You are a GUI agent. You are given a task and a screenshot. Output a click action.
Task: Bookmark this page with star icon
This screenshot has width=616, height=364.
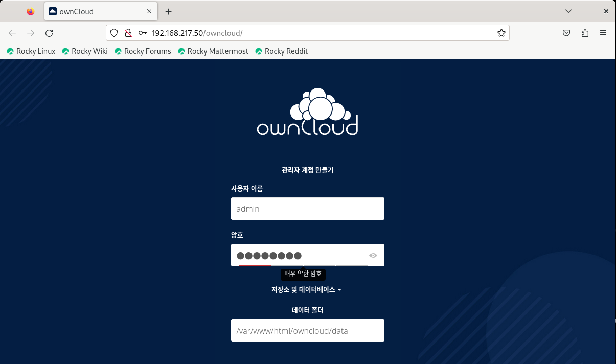tap(501, 33)
